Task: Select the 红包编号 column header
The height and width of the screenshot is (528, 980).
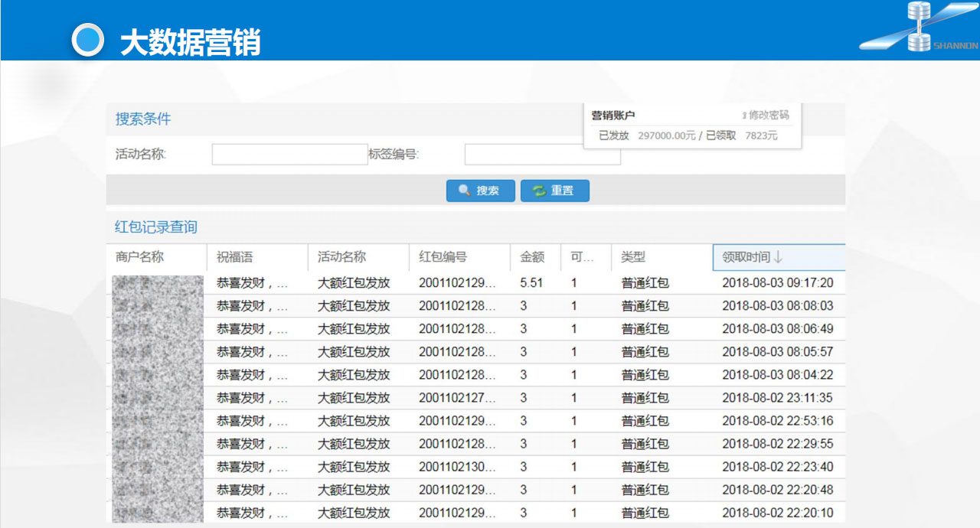Action: pos(443,257)
